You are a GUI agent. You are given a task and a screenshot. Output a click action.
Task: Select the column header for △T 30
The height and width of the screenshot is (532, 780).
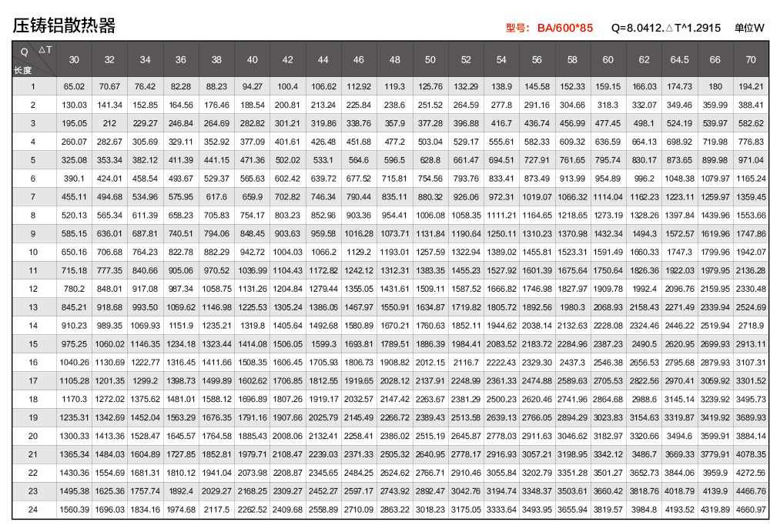pyautogui.click(x=74, y=60)
